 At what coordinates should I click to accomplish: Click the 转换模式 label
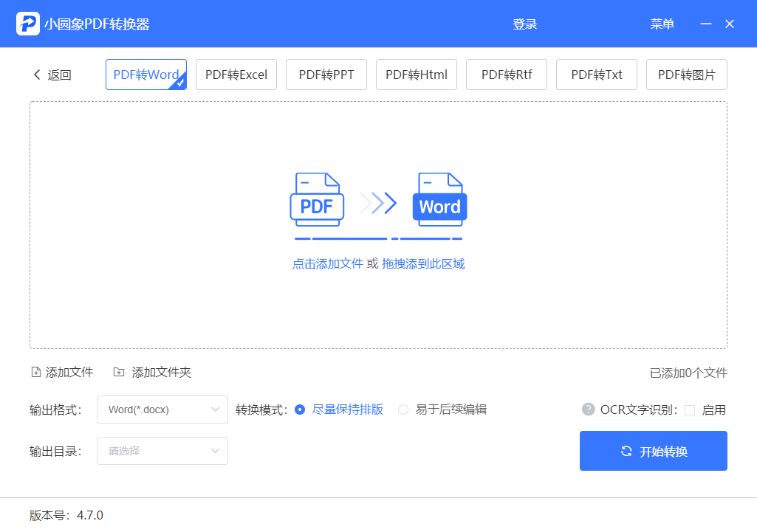point(261,410)
